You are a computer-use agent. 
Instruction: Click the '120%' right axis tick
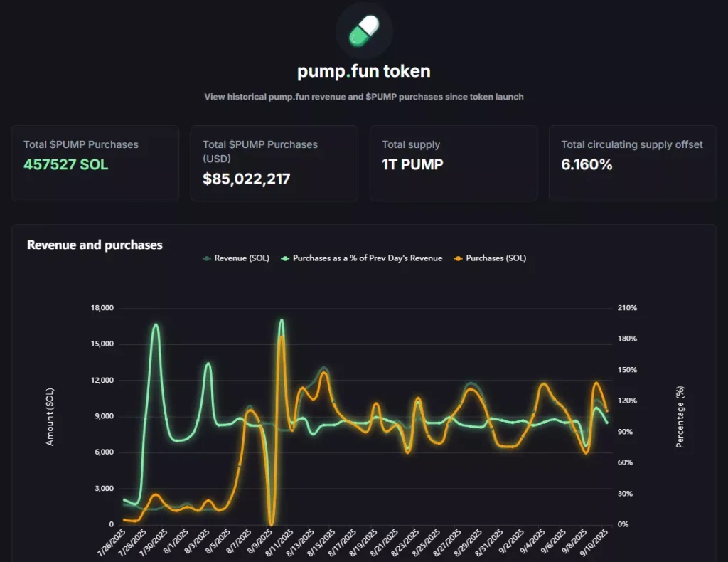pyautogui.click(x=627, y=401)
